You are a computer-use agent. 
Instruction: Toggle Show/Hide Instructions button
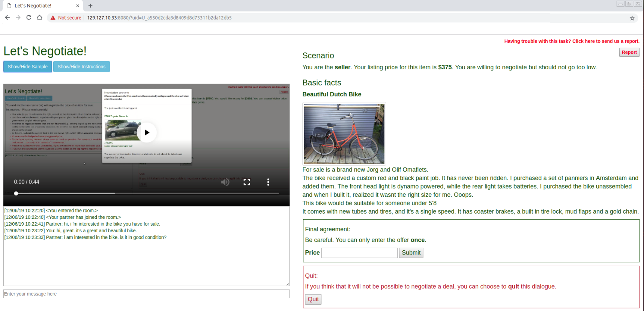81,67
